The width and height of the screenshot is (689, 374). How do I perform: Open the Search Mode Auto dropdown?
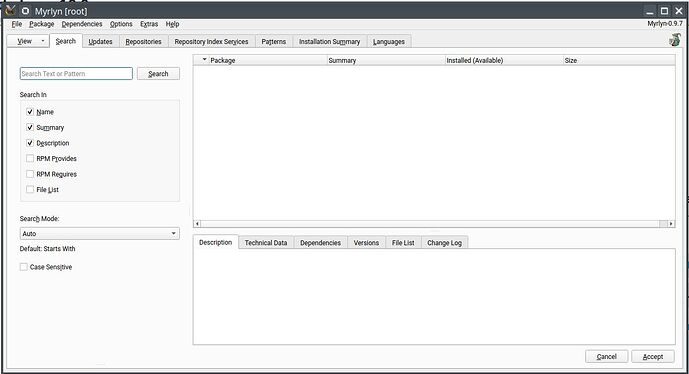pos(100,233)
